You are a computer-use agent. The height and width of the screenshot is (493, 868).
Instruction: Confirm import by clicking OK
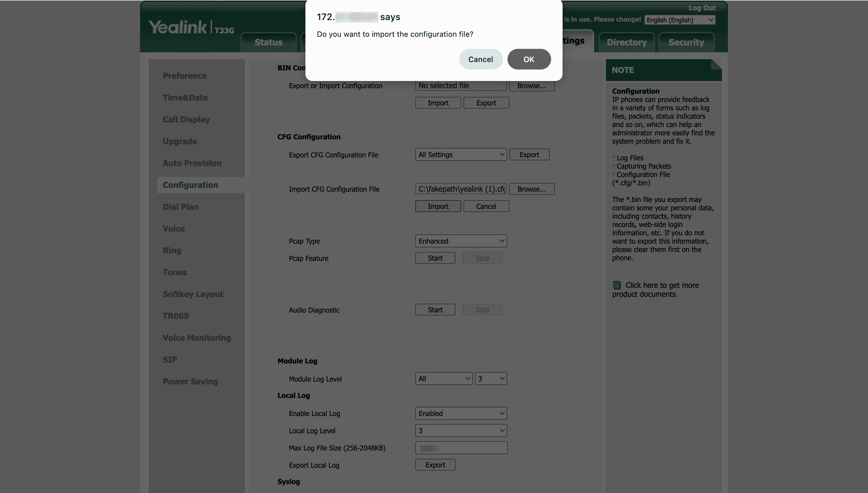(x=529, y=59)
